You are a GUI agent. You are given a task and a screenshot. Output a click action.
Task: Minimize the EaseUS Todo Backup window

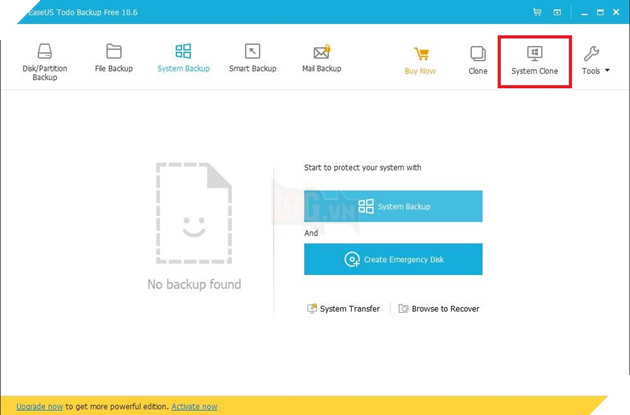585,12
